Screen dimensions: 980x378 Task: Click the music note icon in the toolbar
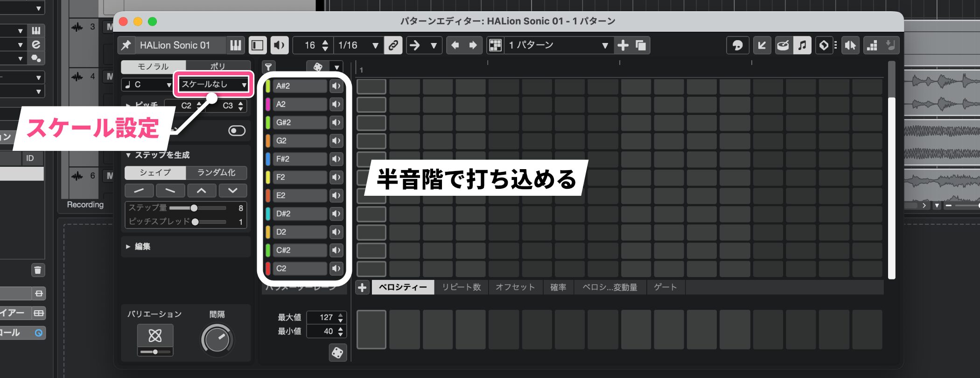pos(802,45)
